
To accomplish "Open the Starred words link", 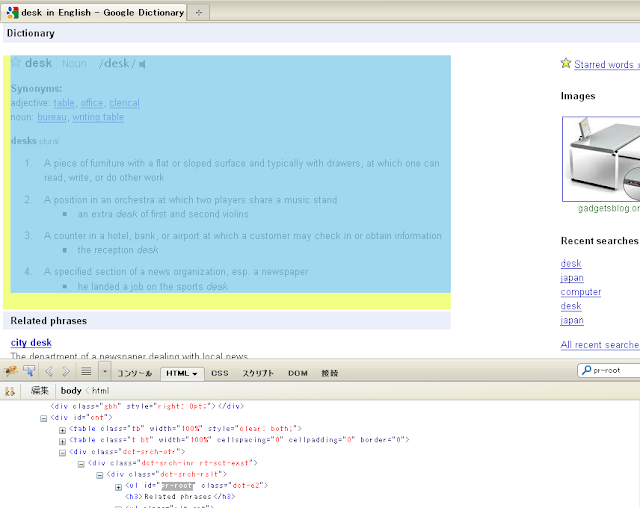I will click(x=607, y=64).
